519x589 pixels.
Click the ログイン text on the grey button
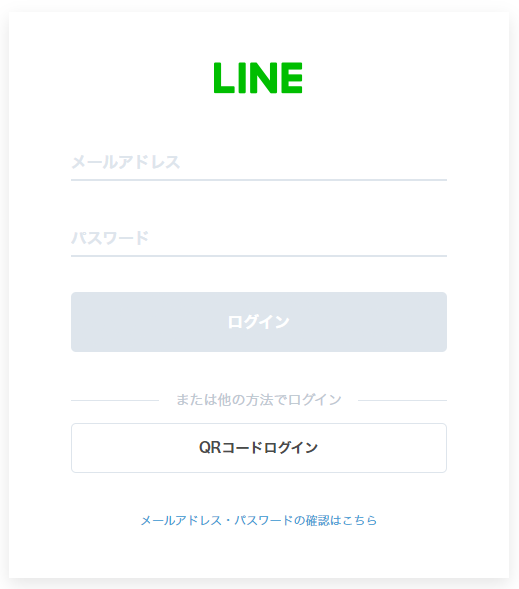[259, 322]
